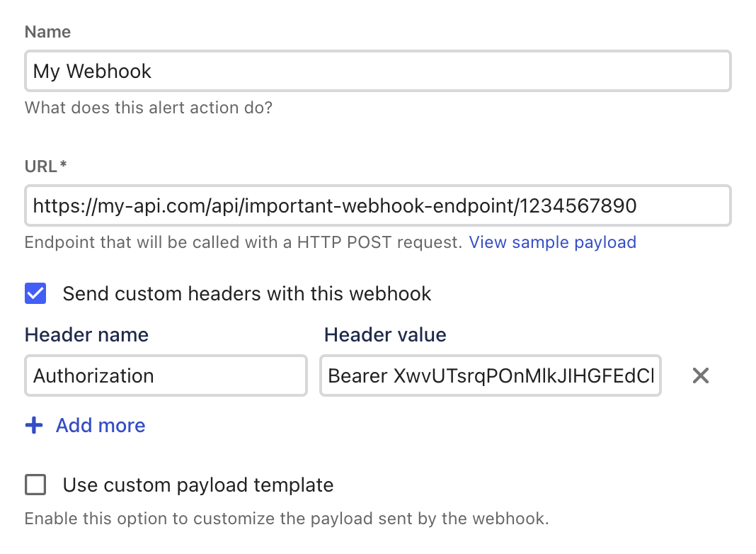Uncheck Send custom headers checkbox
This screenshot has width=756, height=554.
coord(35,293)
